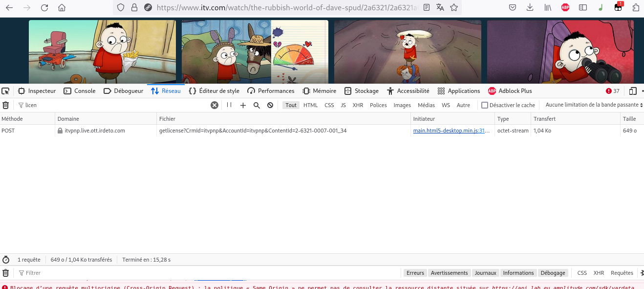The width and height of the screenshot is (644, 289).
Task: View site security padlock info
Action: coord(134,7)
